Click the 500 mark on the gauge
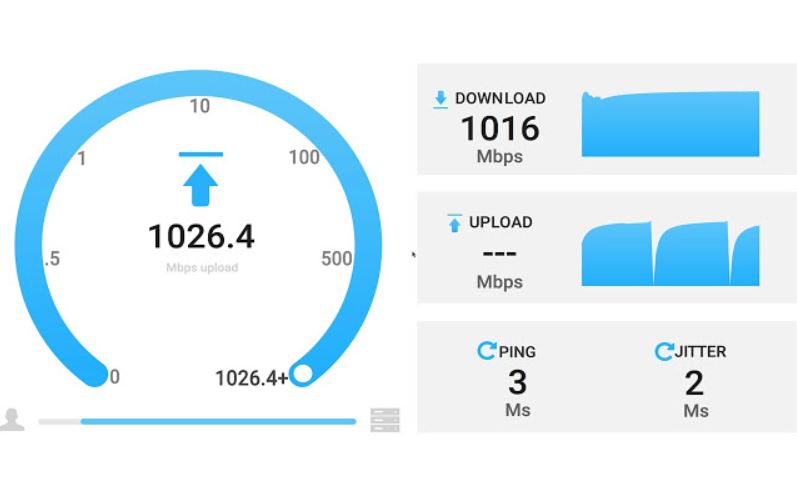This screenshot has width=797, height=492. coord(336,259)
